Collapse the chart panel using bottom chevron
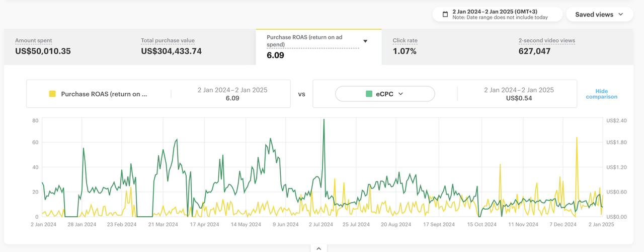 [x=318, y=248]
